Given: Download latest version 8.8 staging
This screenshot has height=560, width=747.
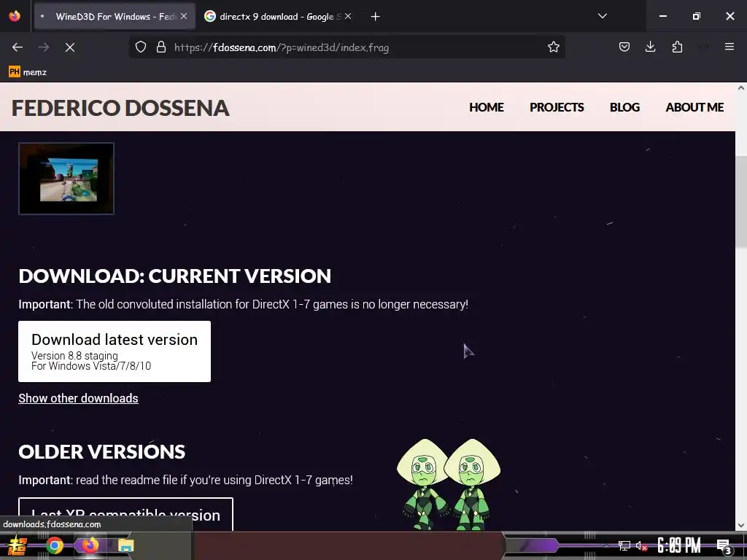Looking at the screenshot, I should point(115,351).
